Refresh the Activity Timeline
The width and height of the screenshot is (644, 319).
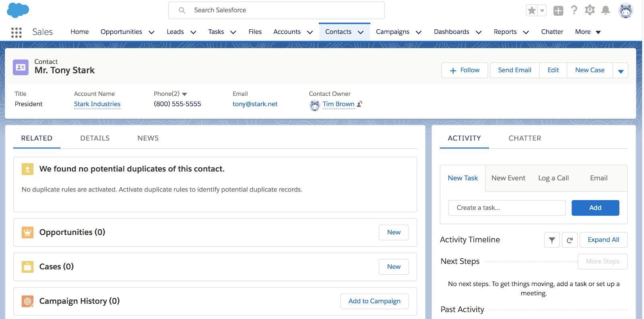[570, 240]
